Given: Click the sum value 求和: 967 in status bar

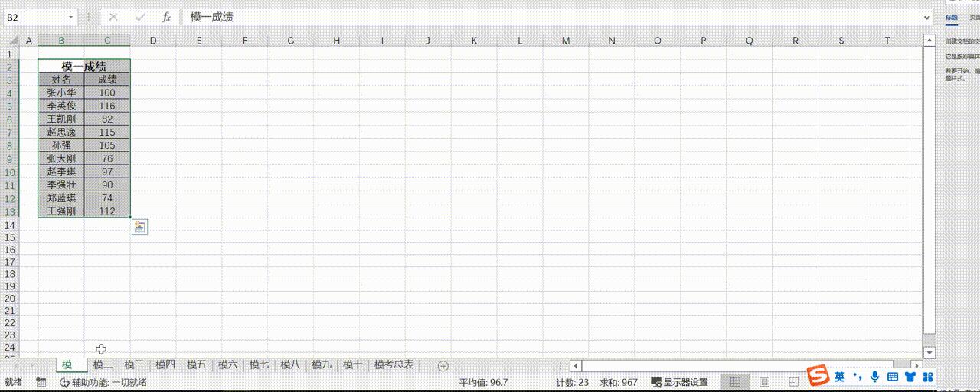Looking at the screenshot, I should 618,382.
